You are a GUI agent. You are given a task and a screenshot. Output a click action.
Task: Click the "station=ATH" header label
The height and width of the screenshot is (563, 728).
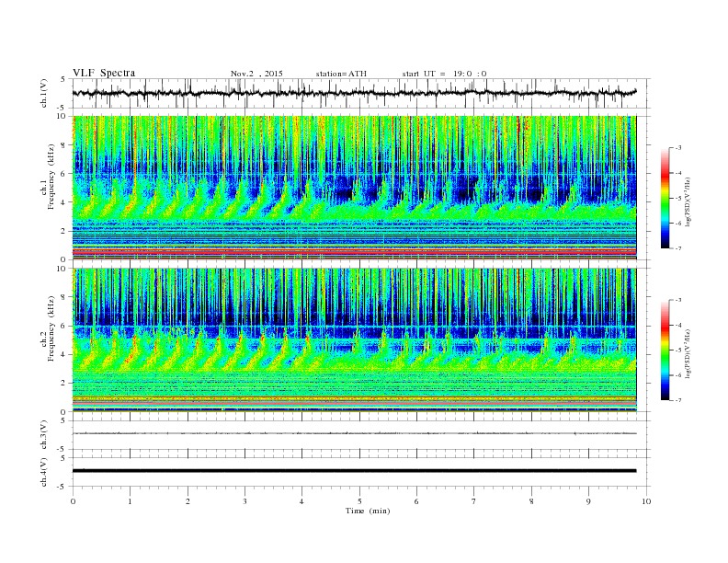[x=341, y=74]
